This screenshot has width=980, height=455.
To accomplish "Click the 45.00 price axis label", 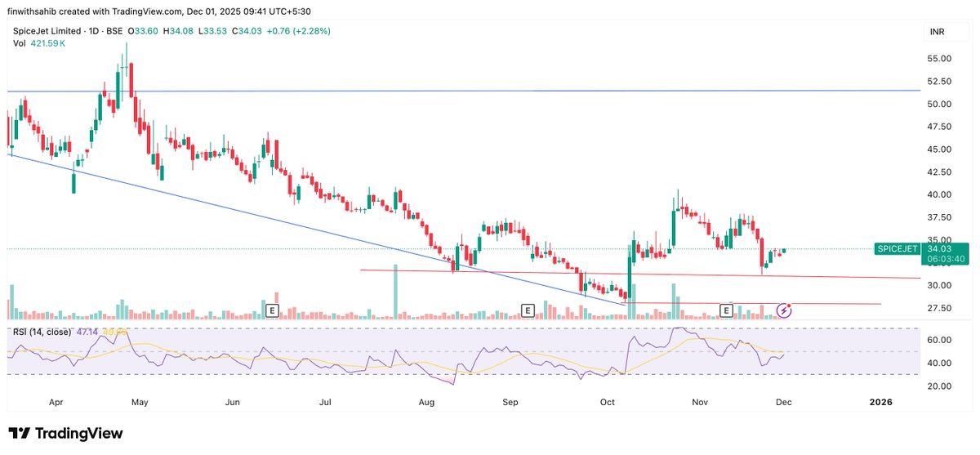I will point(939,149).
